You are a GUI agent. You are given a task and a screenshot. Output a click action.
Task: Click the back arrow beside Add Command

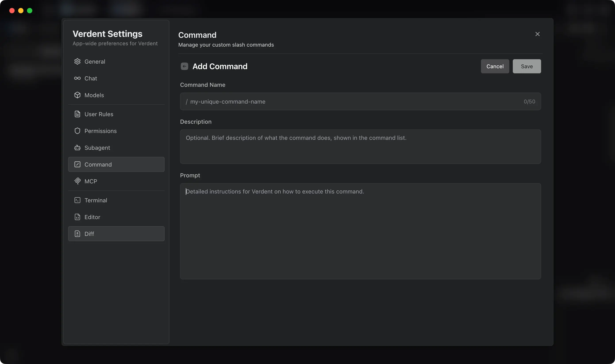[x=184, y=66]
